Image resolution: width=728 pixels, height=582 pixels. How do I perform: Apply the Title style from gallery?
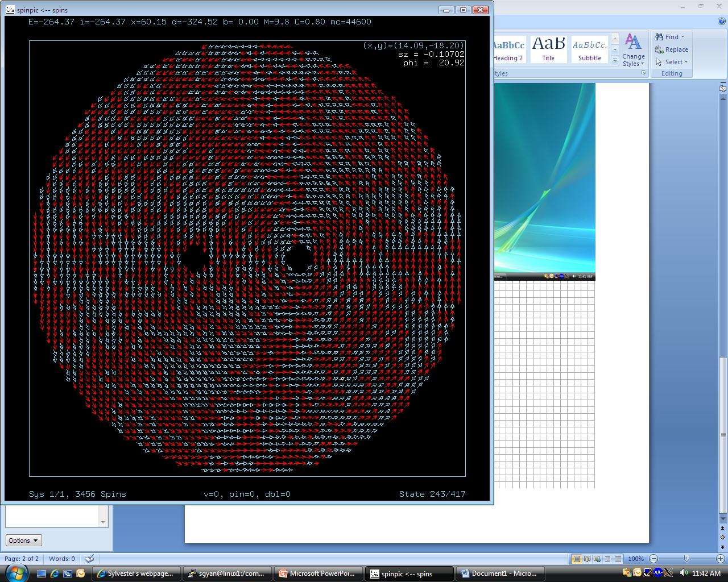point(548,49)
